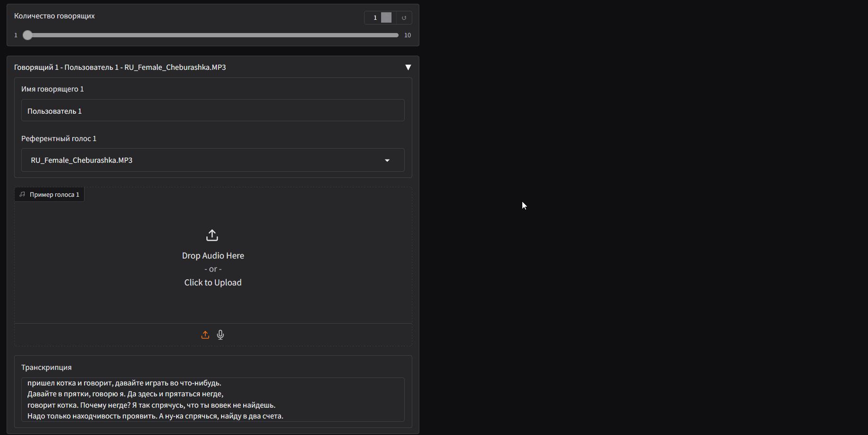The height and width of the screenshot is (435, 868).
Task: Select the orange upload file source icon
Action: tap(205, 335)
